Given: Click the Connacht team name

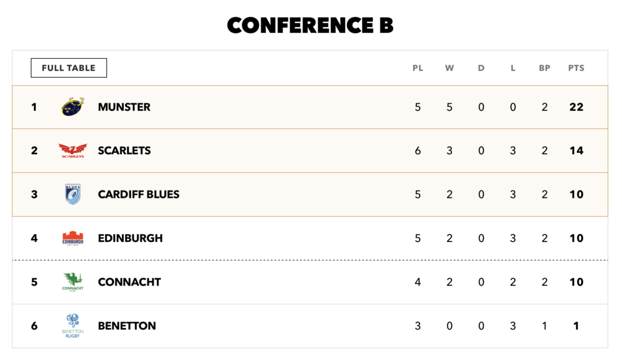Looking at the screenshot, I should (129, 282).
